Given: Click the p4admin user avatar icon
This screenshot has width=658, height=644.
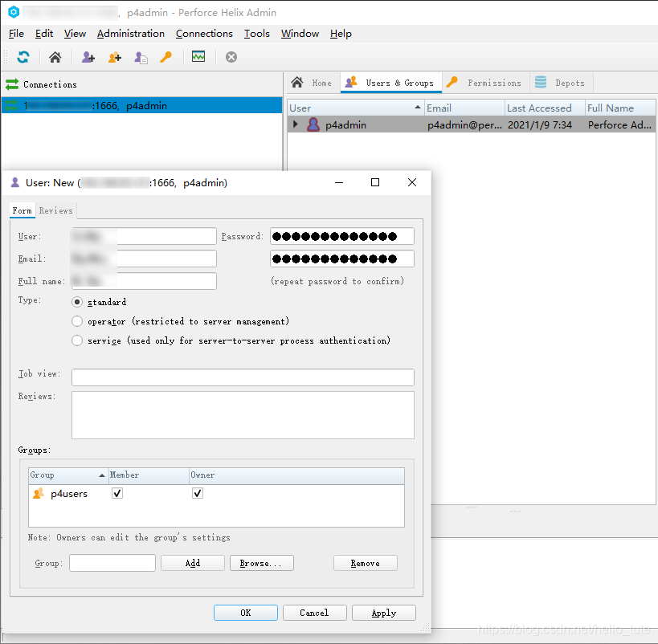Looking at the screenshot, I should click(x=313, y=124).
